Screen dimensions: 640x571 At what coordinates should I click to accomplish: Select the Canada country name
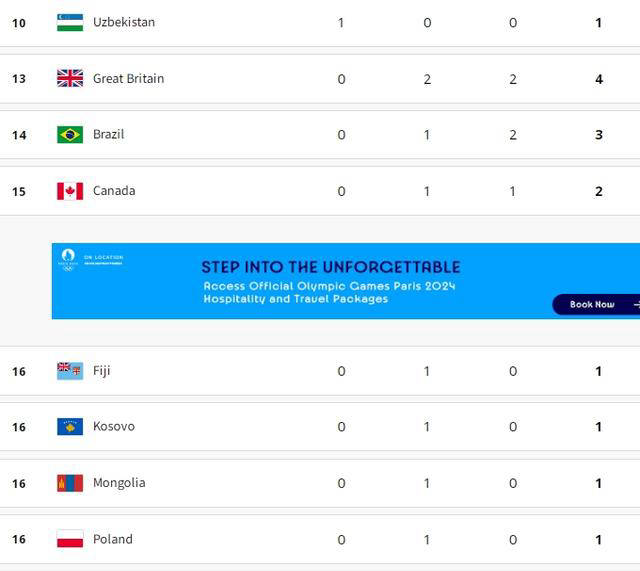pyautogui.click(x=114, y=191)
